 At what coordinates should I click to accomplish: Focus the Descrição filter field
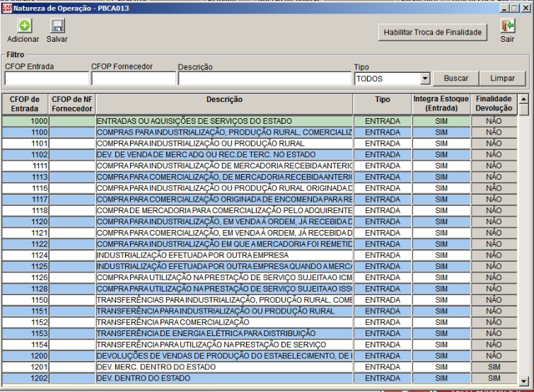[265, 79]
